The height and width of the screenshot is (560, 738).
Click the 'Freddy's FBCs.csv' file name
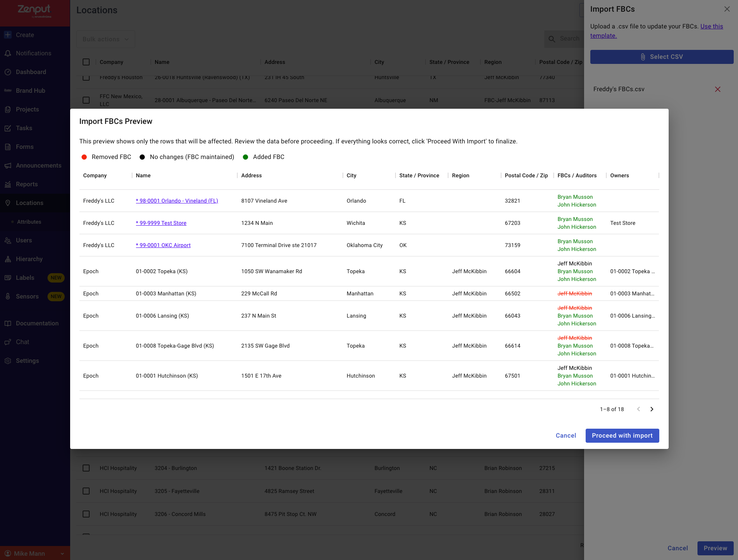[619, 89]
